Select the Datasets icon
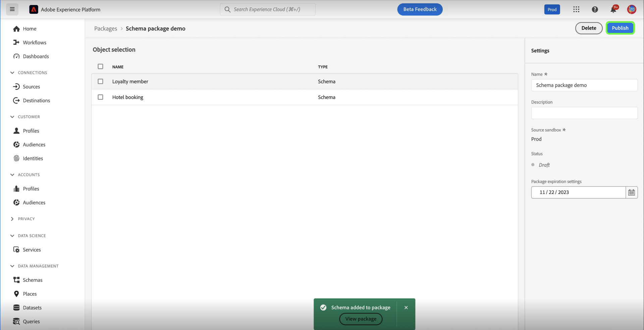Viewport: 644px width, 330px height. pyautogui.click(x=16, y=307)
